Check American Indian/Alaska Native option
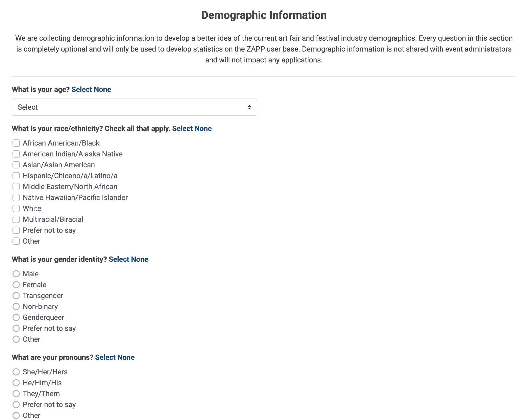Screen dimensions: 528x420 click(x=16, y=154)
